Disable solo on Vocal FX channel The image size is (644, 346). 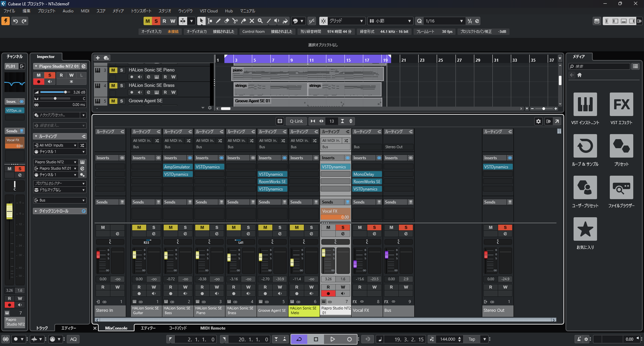tap(374, 227)
